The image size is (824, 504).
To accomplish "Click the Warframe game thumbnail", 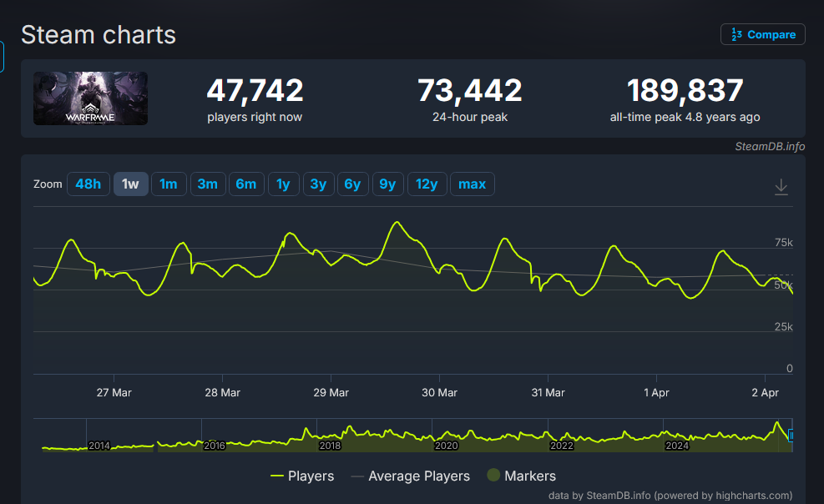I will point(90,98).
